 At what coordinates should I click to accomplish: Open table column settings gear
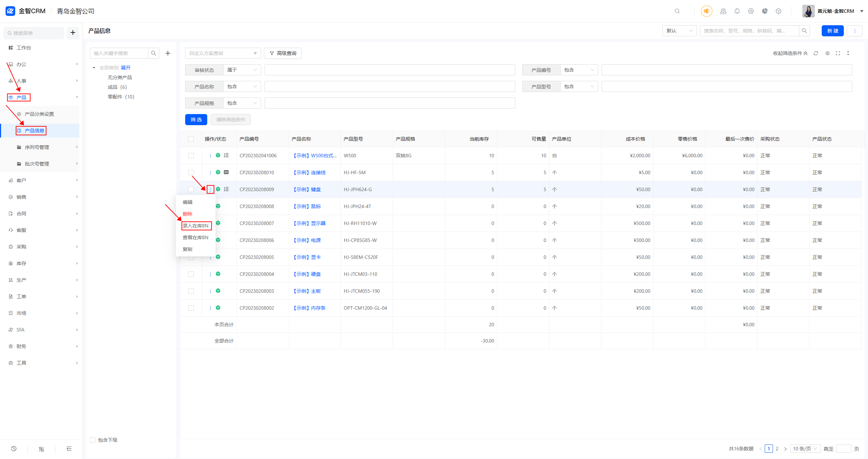pos(827,53)
